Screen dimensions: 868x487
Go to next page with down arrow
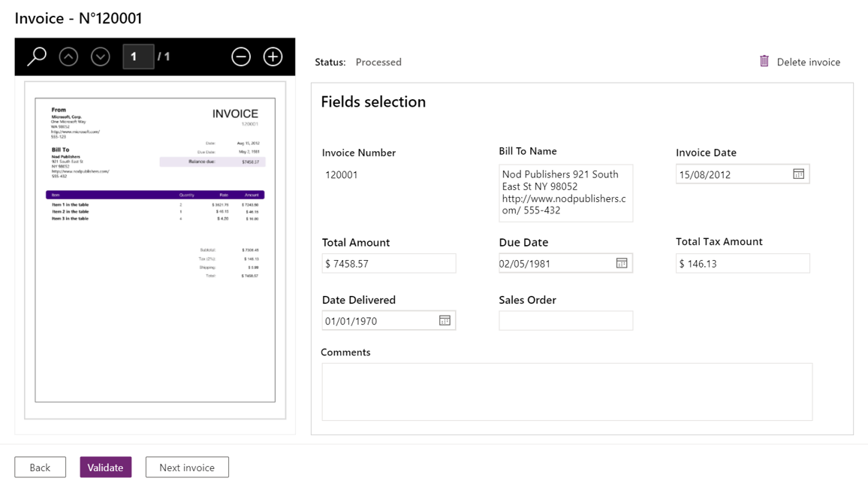pos(101,56)
